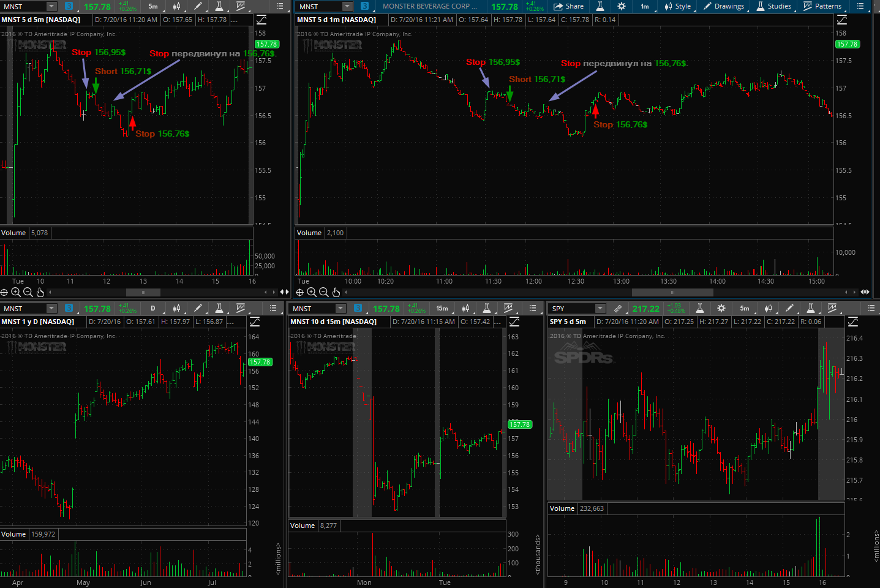
Task: Open the blue link group 3 selector in MNST 1m chart
Action: pos(364,6)
